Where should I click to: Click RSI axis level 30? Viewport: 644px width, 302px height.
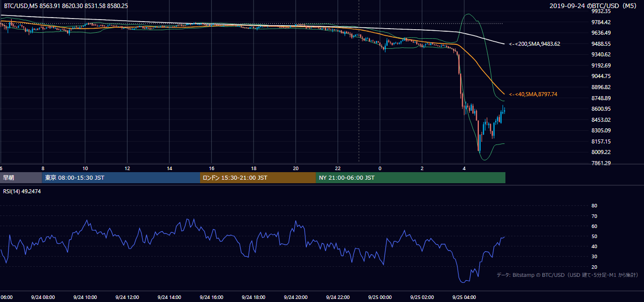click(594, 257)
